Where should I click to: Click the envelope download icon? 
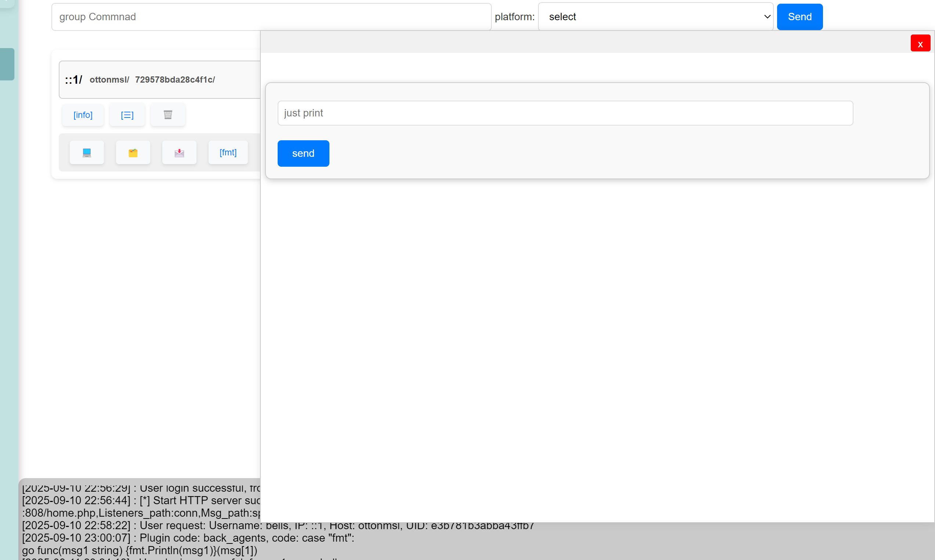(179, 152)
